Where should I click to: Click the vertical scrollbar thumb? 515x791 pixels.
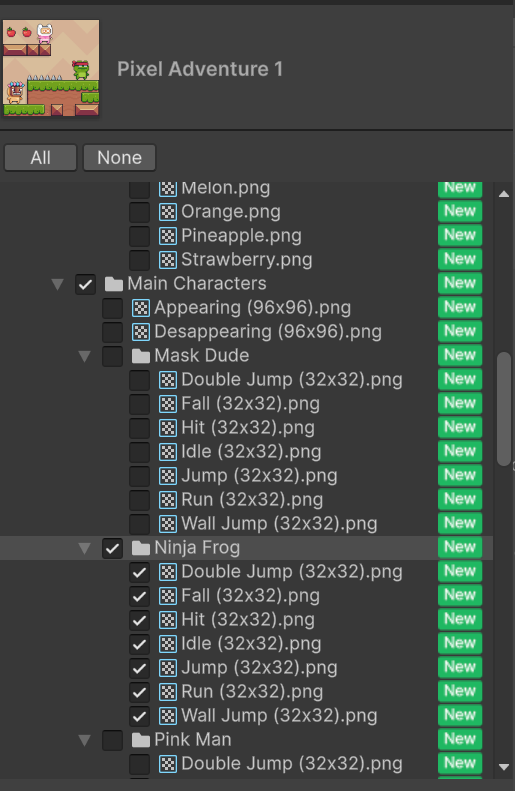pyautogui.click(x=503, y=409)
